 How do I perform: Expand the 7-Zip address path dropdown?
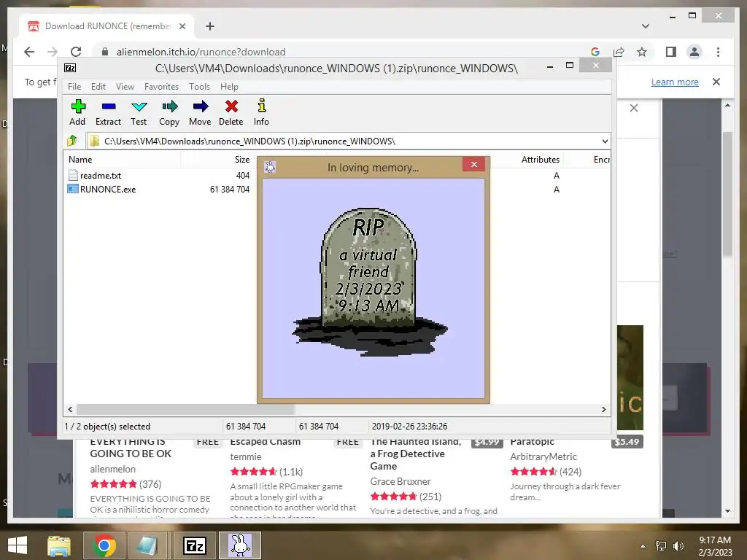click(605, 141)
